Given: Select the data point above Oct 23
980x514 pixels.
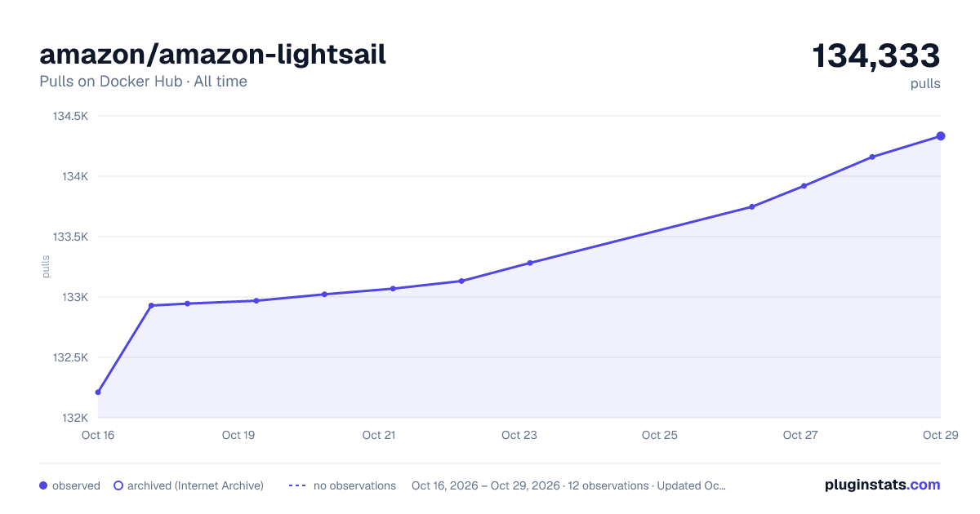Looking at the screenshot, I should click(530, 263).
